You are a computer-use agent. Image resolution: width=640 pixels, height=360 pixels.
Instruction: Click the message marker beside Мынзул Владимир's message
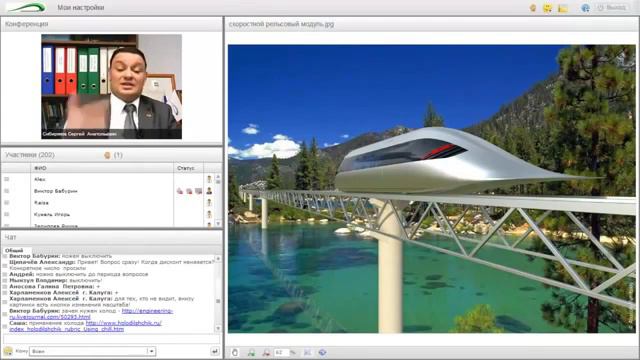point(5,281)
